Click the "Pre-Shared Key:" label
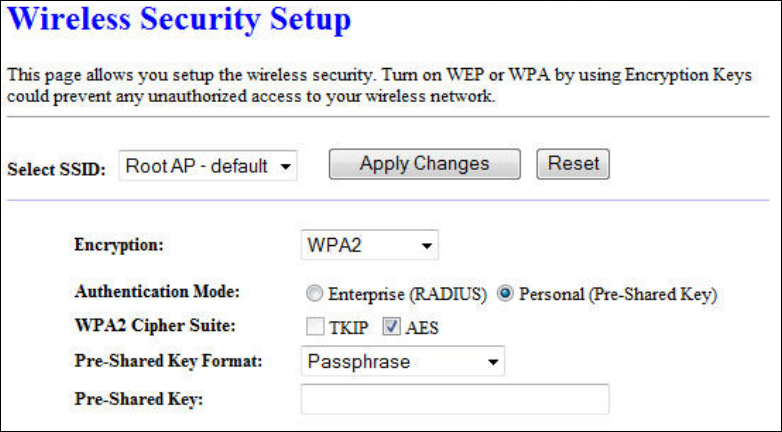The height and width of the screenshot is (432, 782). pos(139,399)
